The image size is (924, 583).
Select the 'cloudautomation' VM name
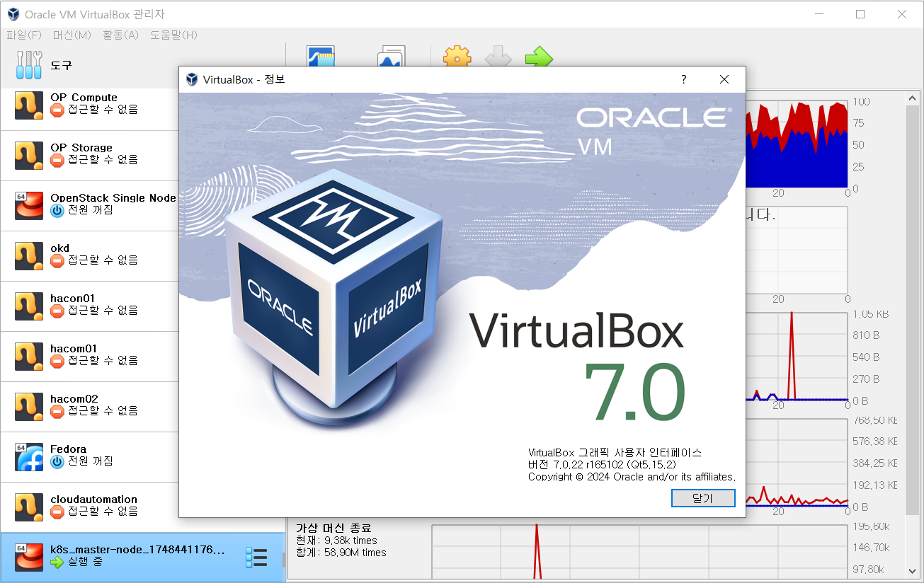coord(93,500)
